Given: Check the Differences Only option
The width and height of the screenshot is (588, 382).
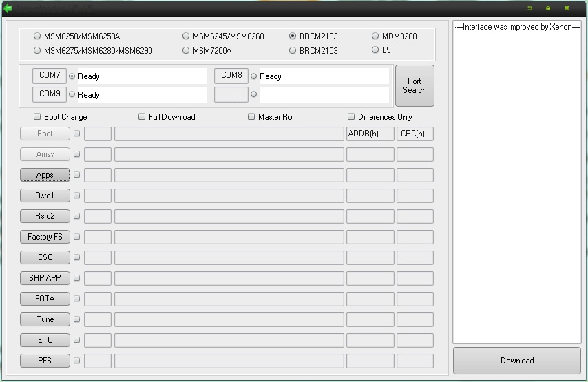Looking at the screenshot, I should 351,117.
